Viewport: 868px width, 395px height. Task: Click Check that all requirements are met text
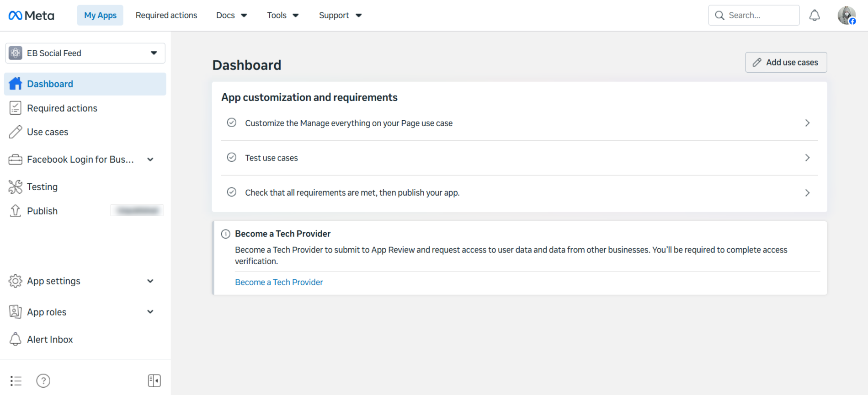352,193
